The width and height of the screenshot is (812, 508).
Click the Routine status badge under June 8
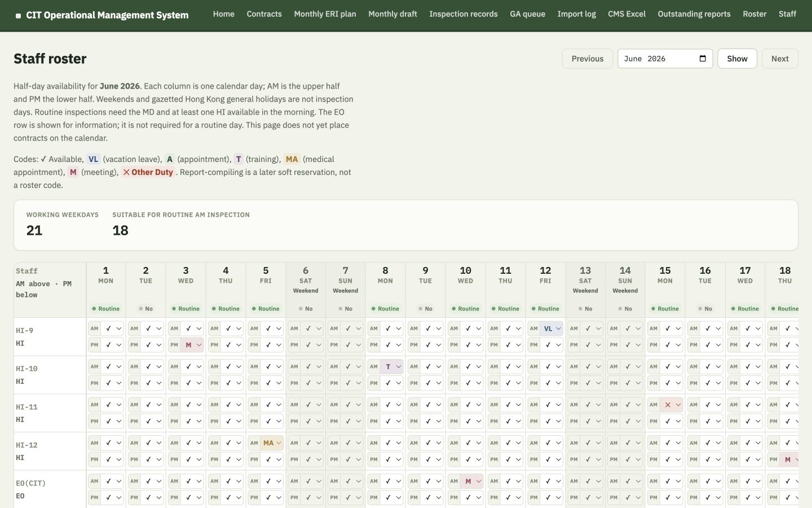pyautogui.click(x=385, y=309)
